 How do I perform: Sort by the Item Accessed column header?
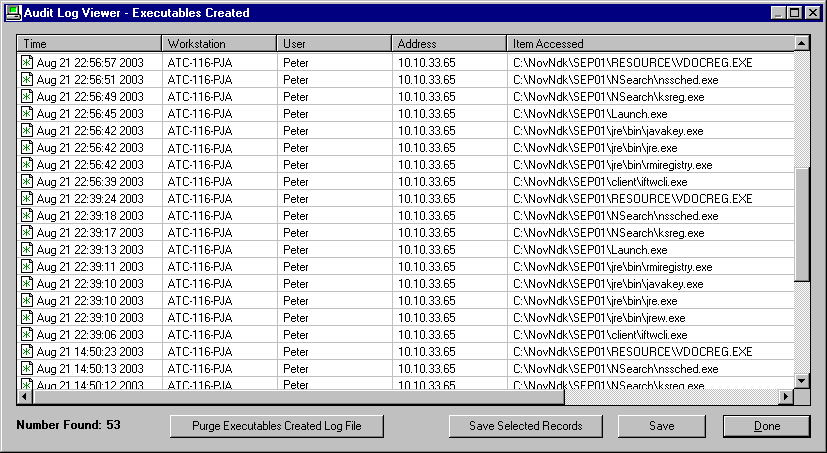pos(650,44)
